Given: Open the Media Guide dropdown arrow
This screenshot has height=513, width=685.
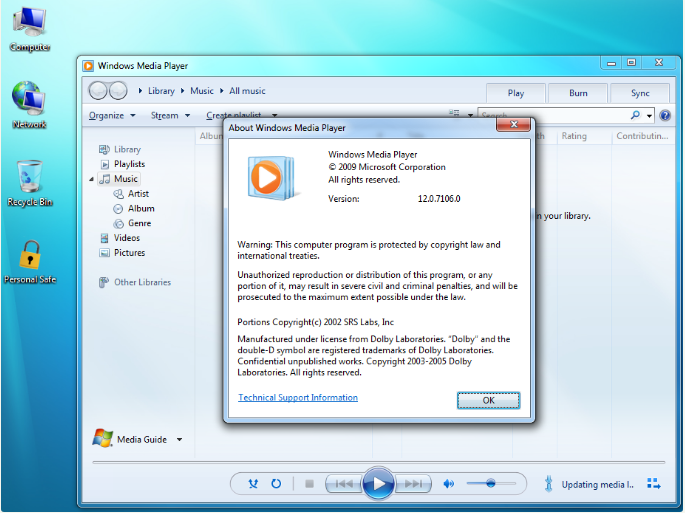Looking at the screenshot, I should (x=180, y=439).
